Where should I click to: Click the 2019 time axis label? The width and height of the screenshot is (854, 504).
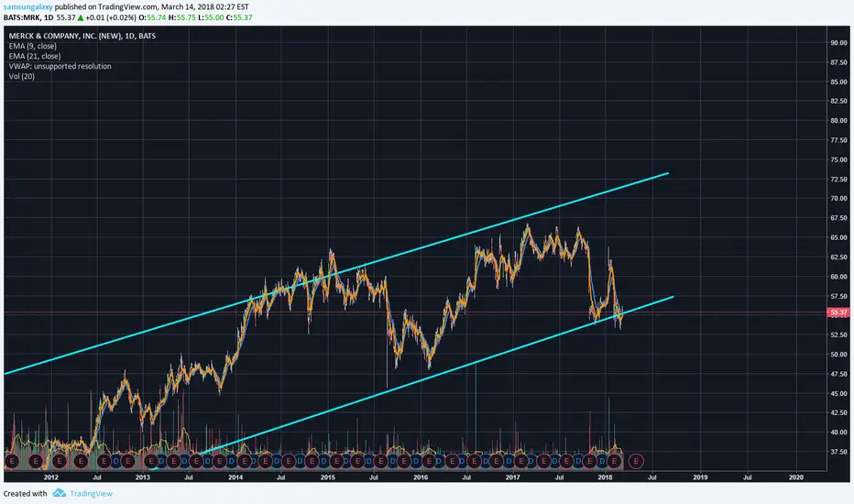pos(700,477)
